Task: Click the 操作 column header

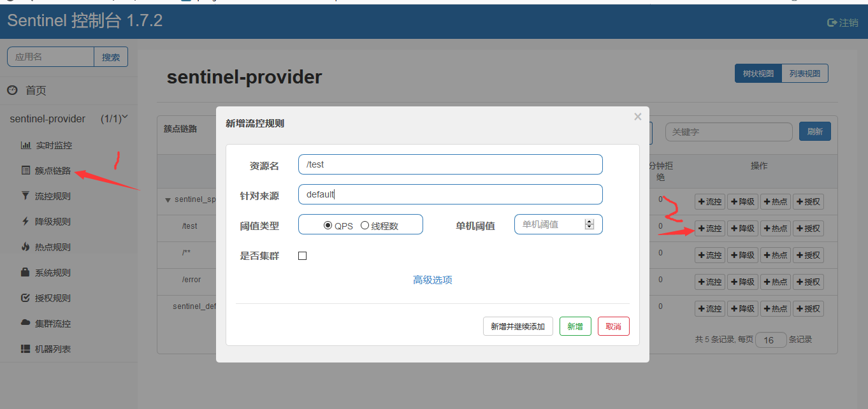Action: (x=759, y=166)
